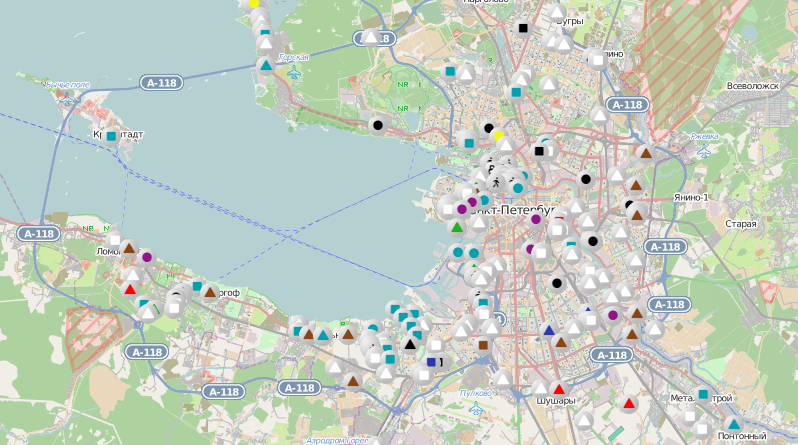
Task: Select the teal triangle between two brown triangles
Action: pos(323,335)
